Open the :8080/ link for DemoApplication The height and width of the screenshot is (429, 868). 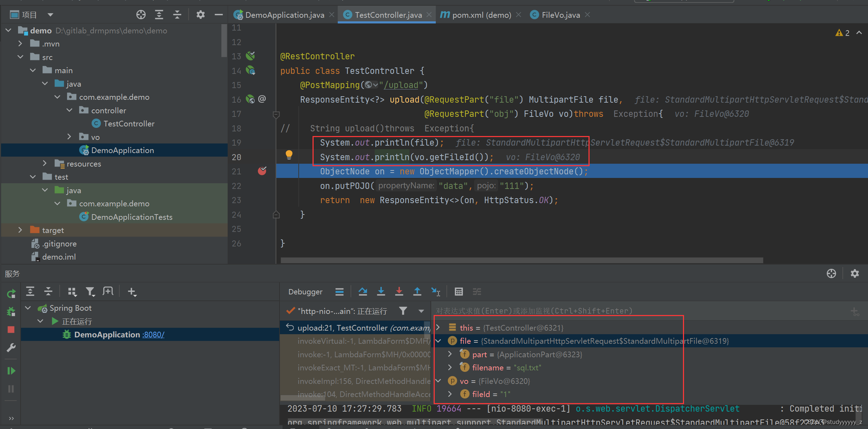pyautogui.click(x=153, y=335)
